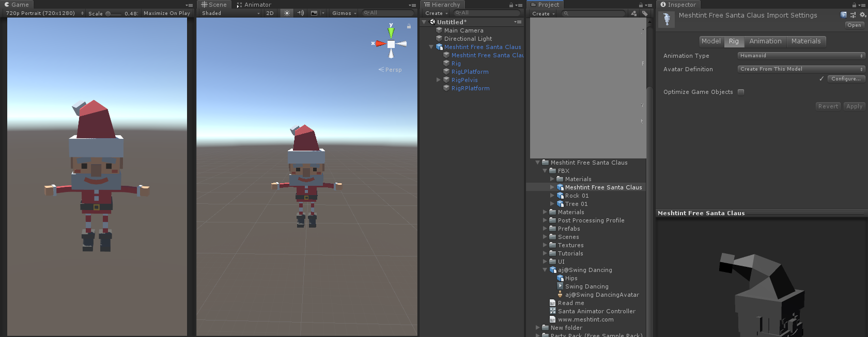Select aj@Swing DancingAvatar asset
The height and width of the screenshot is (337, 868).
coord(601,295)
